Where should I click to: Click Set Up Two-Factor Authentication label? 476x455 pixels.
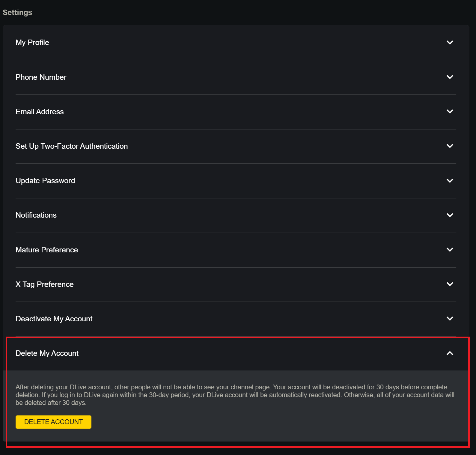point(72,146)
